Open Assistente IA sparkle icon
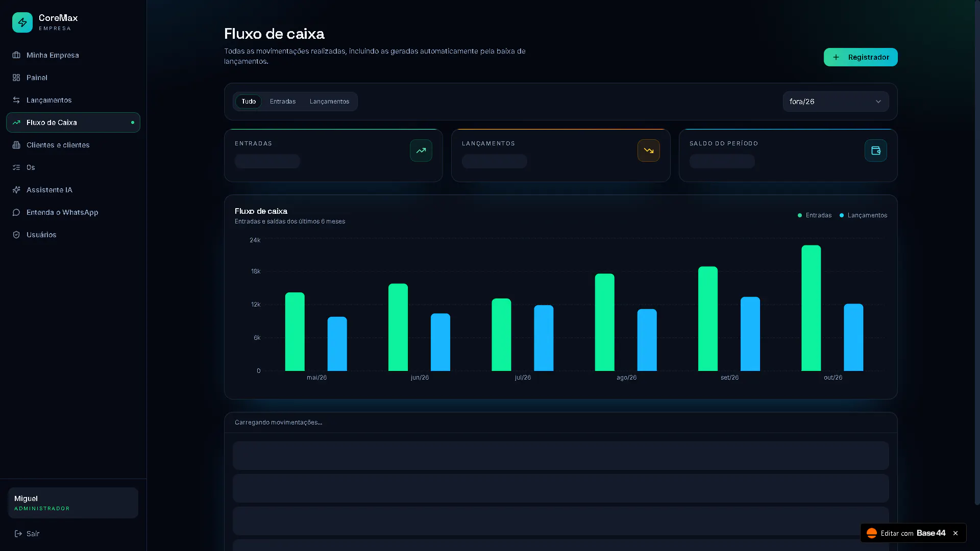The width and height of the screenshot is (980, 551). pyautogui.click(x=16, y=190)
